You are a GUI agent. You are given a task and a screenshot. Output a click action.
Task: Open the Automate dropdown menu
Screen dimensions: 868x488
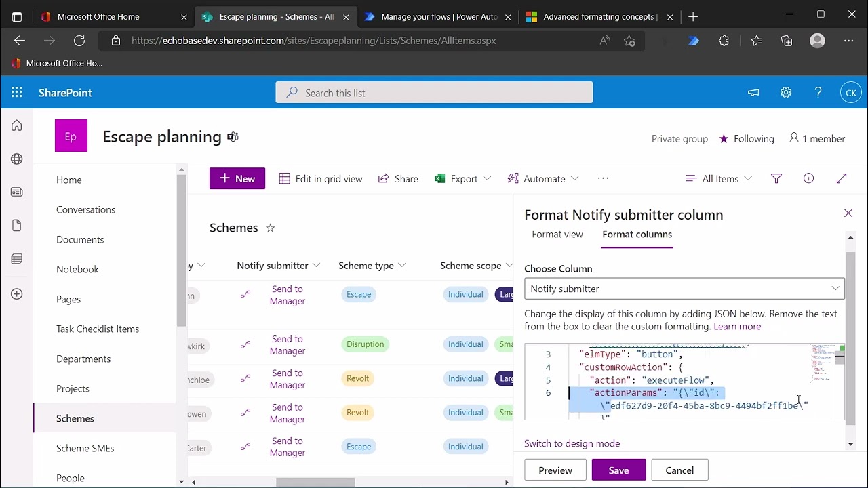(x=543, y=179)
